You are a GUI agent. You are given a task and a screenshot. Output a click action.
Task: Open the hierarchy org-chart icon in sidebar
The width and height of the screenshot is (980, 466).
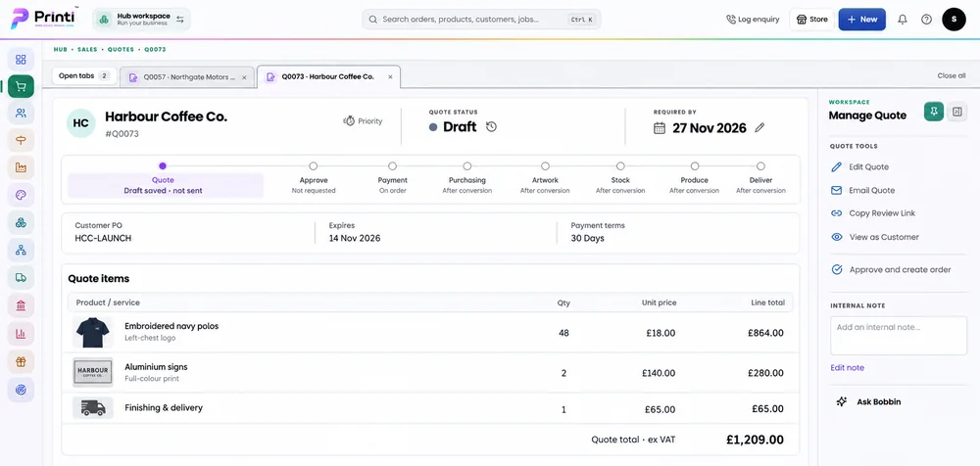(21, 250)
